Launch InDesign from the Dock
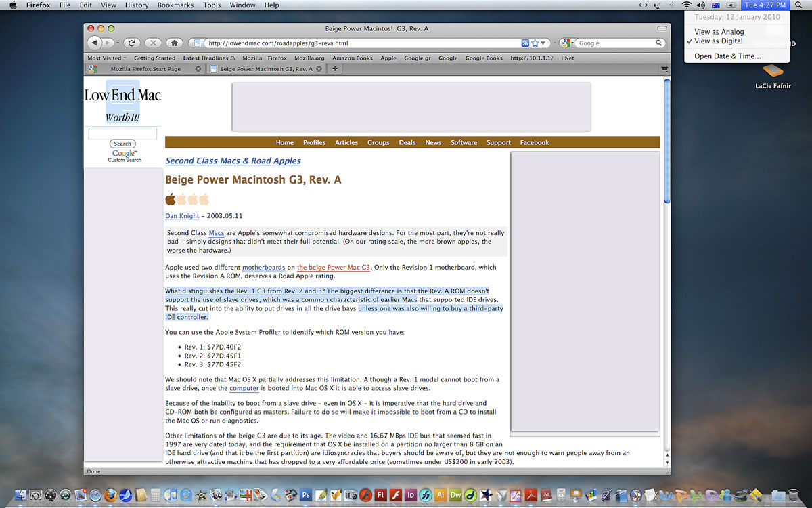 click(x=410, y=495)
